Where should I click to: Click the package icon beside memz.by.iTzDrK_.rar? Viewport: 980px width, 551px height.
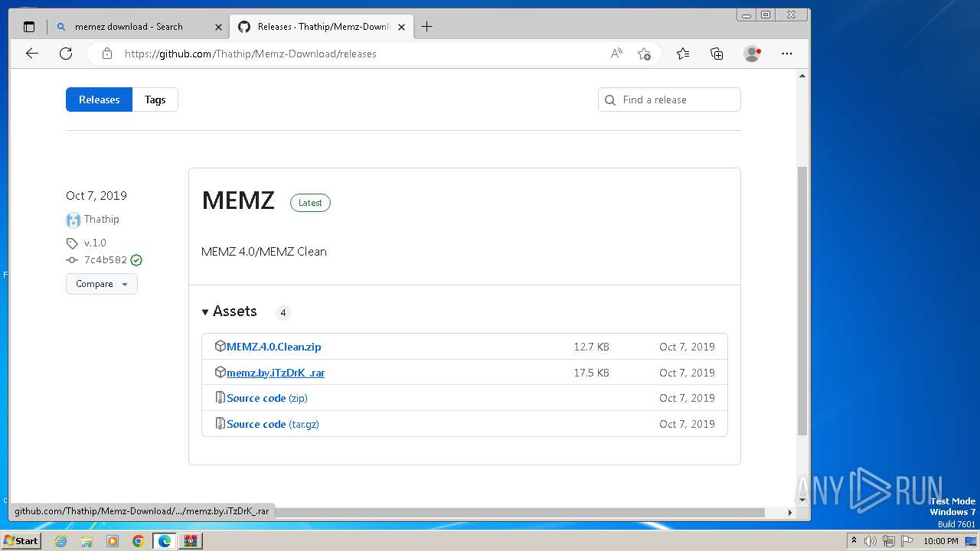click(x=220, y=372)
